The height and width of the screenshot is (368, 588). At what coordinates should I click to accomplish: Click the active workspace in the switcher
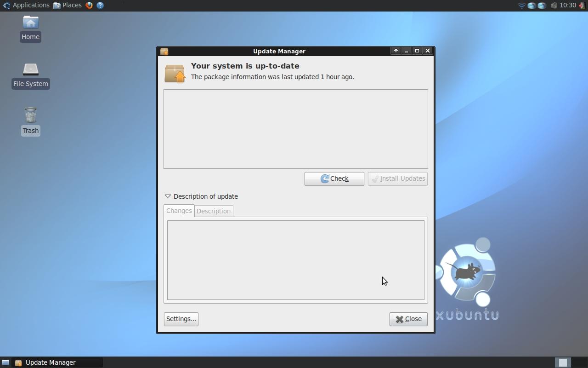tap(563, 362)
